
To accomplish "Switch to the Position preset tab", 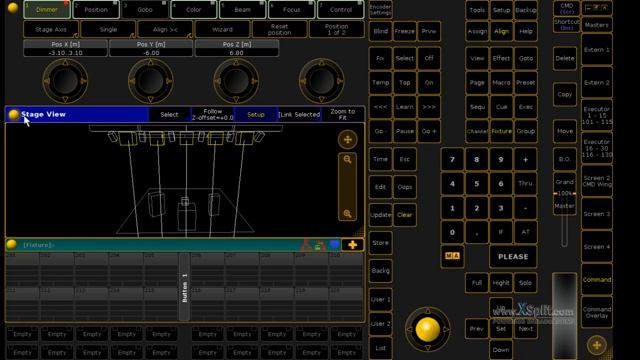I will point(96,10).
